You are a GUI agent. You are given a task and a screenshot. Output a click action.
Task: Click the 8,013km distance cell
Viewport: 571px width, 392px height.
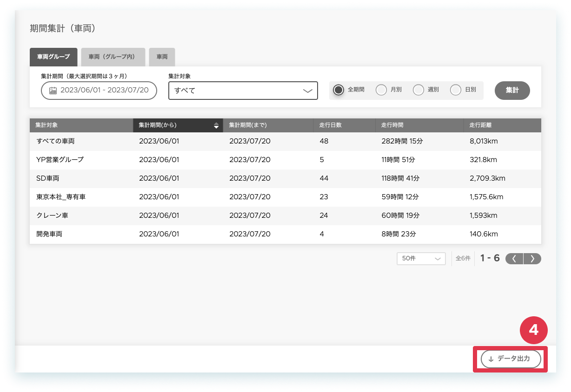point(484,141)
